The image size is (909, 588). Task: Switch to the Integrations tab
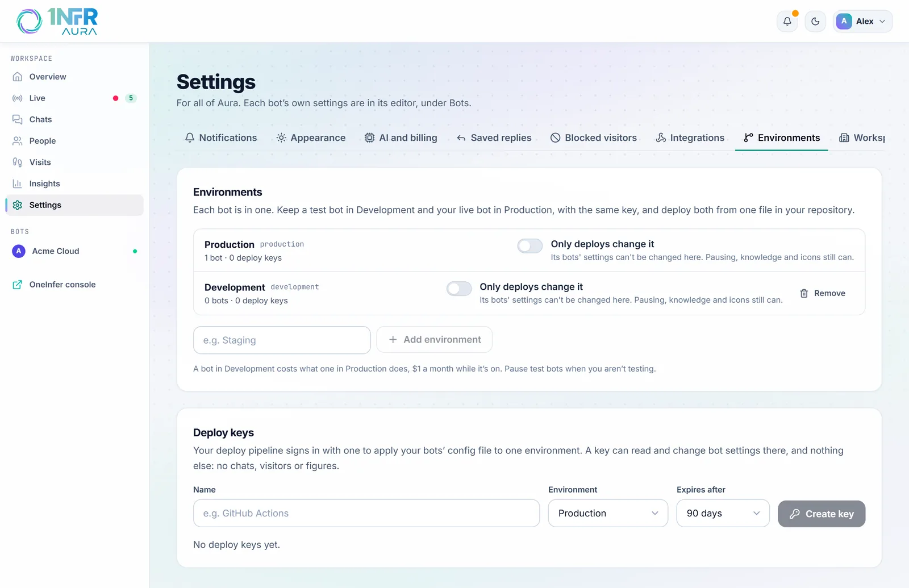690,137
